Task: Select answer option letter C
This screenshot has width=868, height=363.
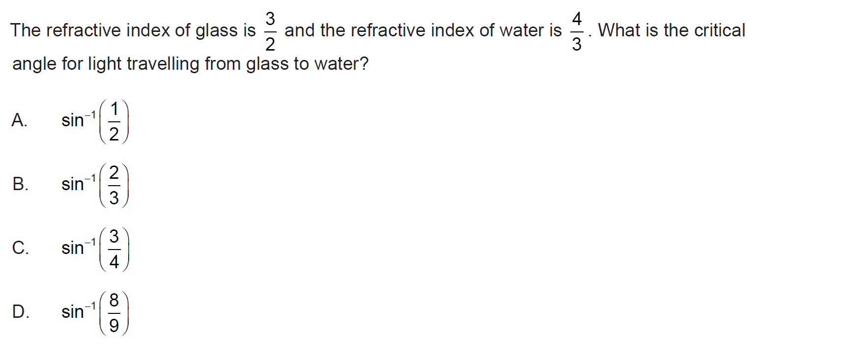Action: click(x=20, y=248)
